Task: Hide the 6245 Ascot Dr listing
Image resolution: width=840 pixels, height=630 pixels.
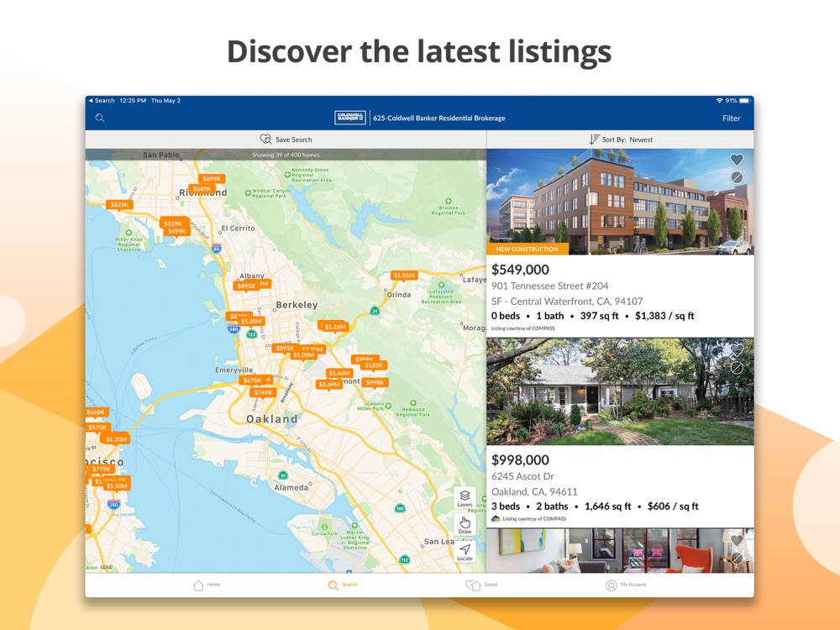Action: click(x=737, y=368)
